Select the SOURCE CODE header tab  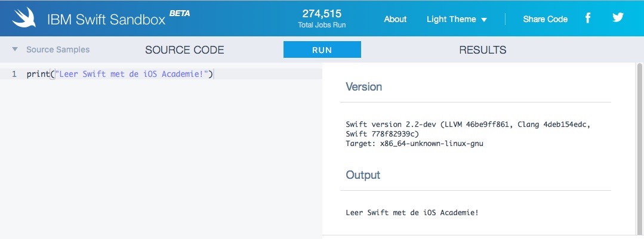click(x=184, y=50)
